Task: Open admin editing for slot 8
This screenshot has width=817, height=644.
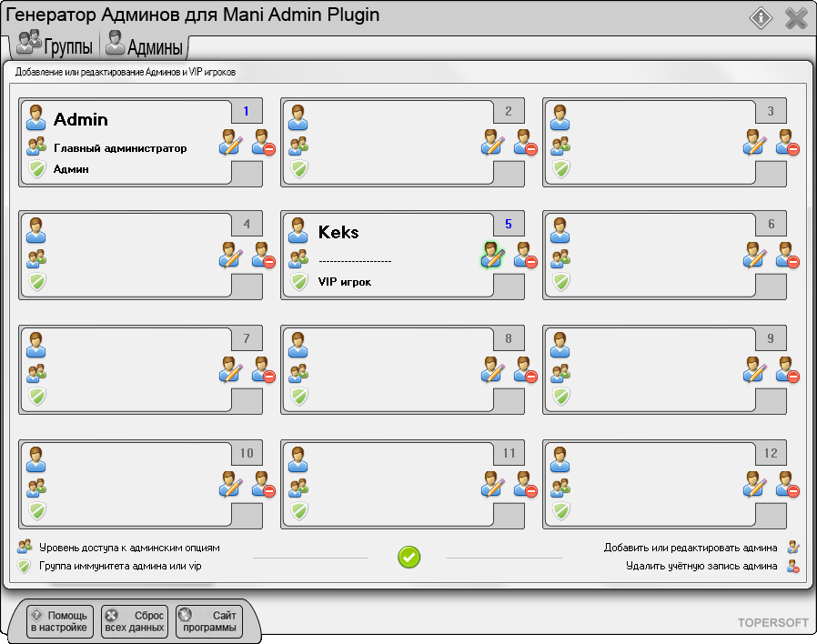Action: (x=493, y=369)
